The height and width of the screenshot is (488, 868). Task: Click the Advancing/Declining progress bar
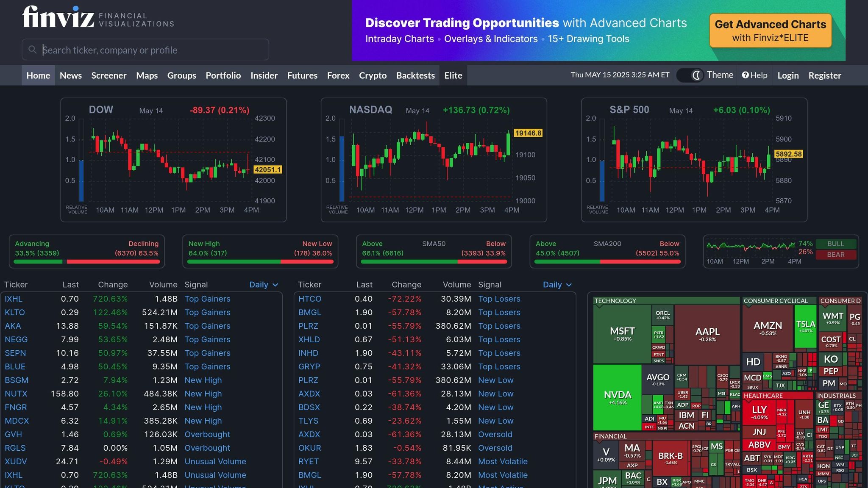tap(87, 262)
